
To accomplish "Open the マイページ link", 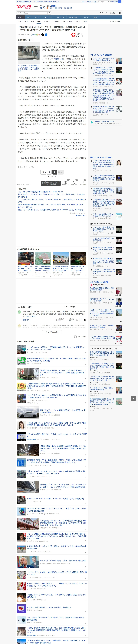I will (x=103, y=13).
